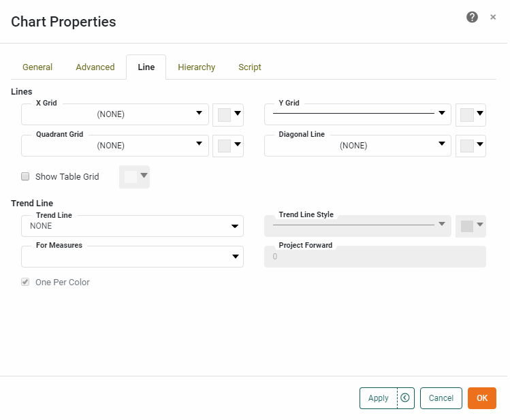
Task: Click the Apply split arrow icon
Action: [405, 398]
